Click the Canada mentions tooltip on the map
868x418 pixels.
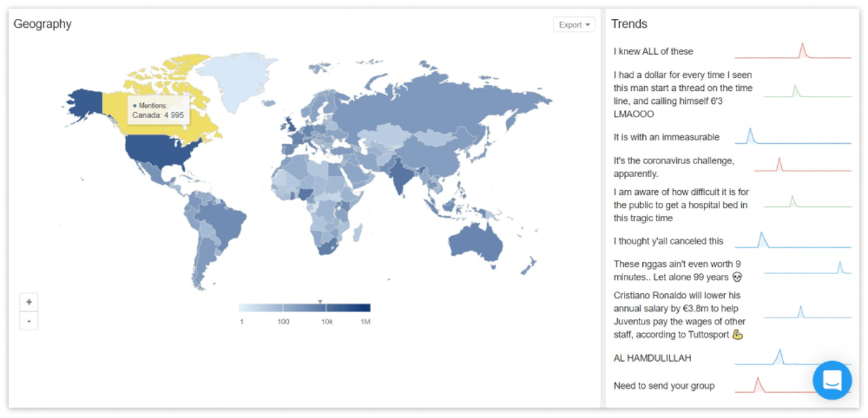(x=157, y=111)
